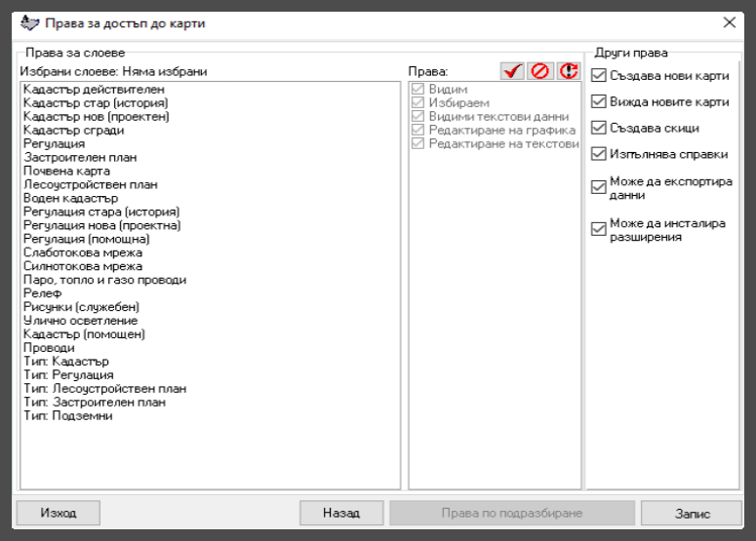The image size is (756, 541).
Task: Close the 'Права за достъп до карти' dialog
Action: tap(729, 22)
